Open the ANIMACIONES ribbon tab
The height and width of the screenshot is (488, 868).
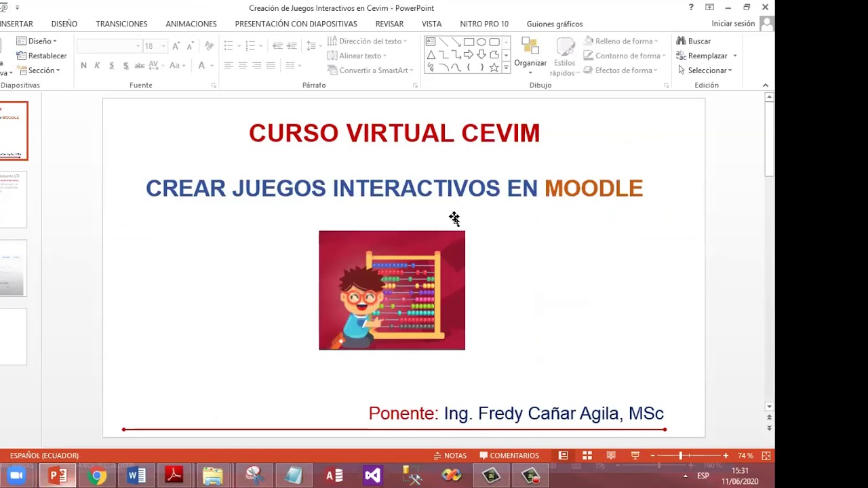(191, 24)
